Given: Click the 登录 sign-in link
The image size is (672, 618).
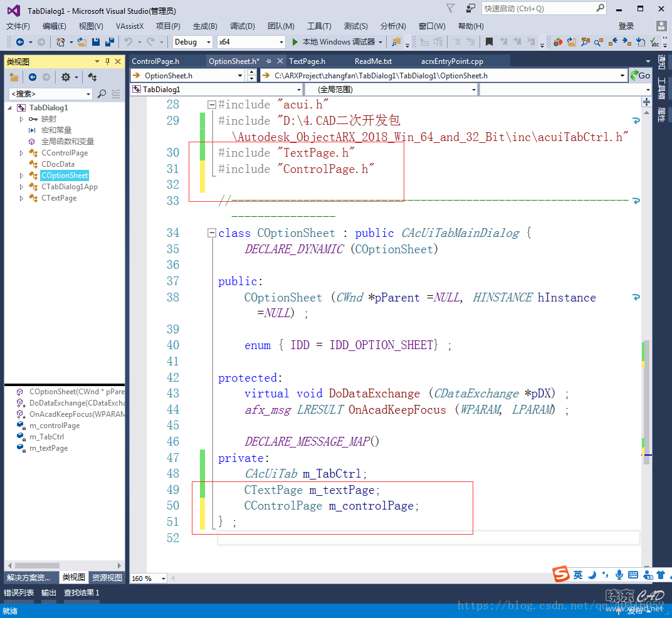Looking at the screenshot, I should click(626, 26).
